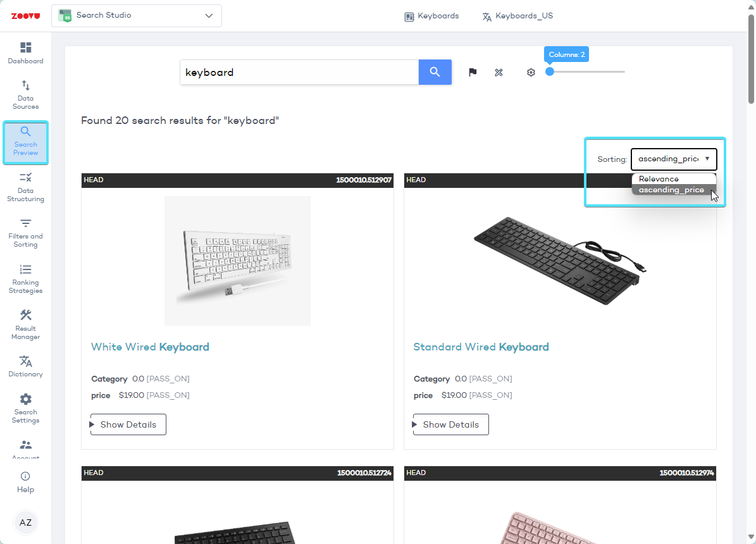Open White Wired Keyboard product link
Screen dimensions: 756x544
[x=150, y=347]
